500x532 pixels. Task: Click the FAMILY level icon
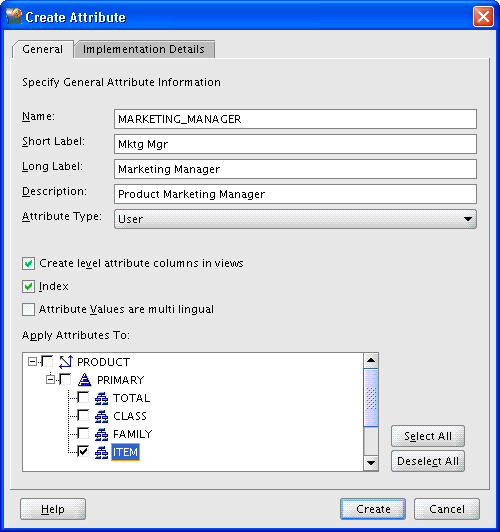pyautogui.click(x=101, y=434)
